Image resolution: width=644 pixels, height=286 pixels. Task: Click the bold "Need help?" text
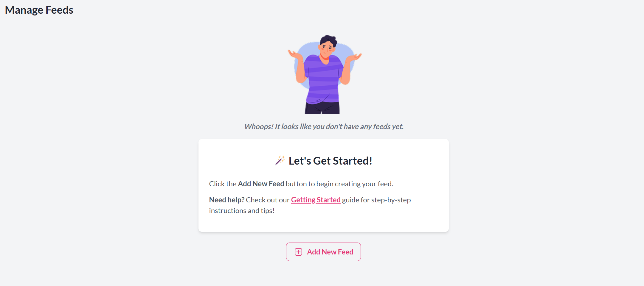coord(226,200)
